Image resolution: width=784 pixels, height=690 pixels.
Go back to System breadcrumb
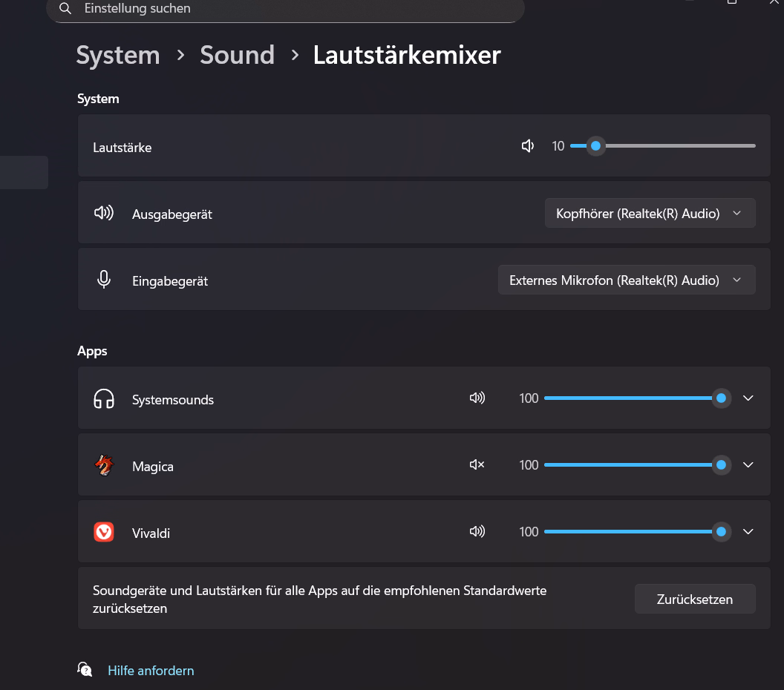point(118,56)
